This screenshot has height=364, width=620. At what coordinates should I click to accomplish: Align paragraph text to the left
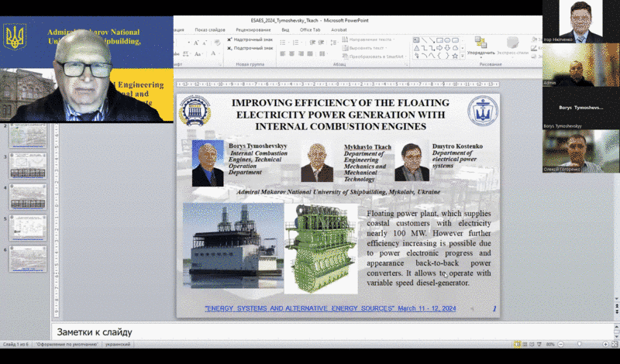pyautogui.click(x=283, y=53)
